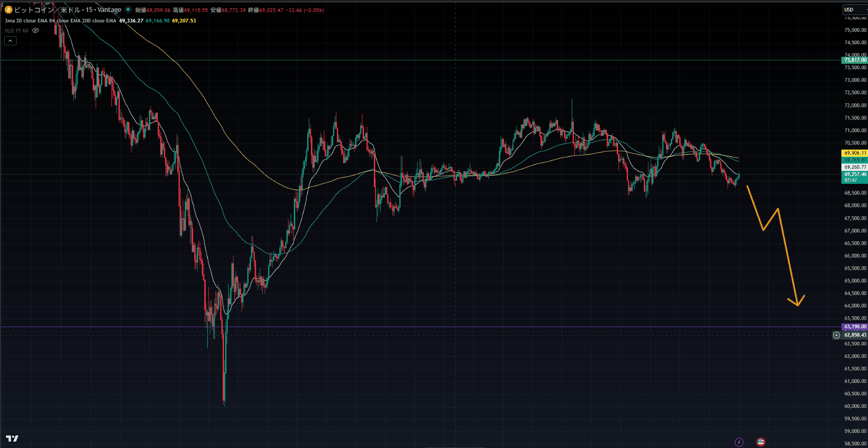Click the orange Bitcoin symbol logo
Image resolution: width=868 pixels, height=448 pixels.
[8, 10]
